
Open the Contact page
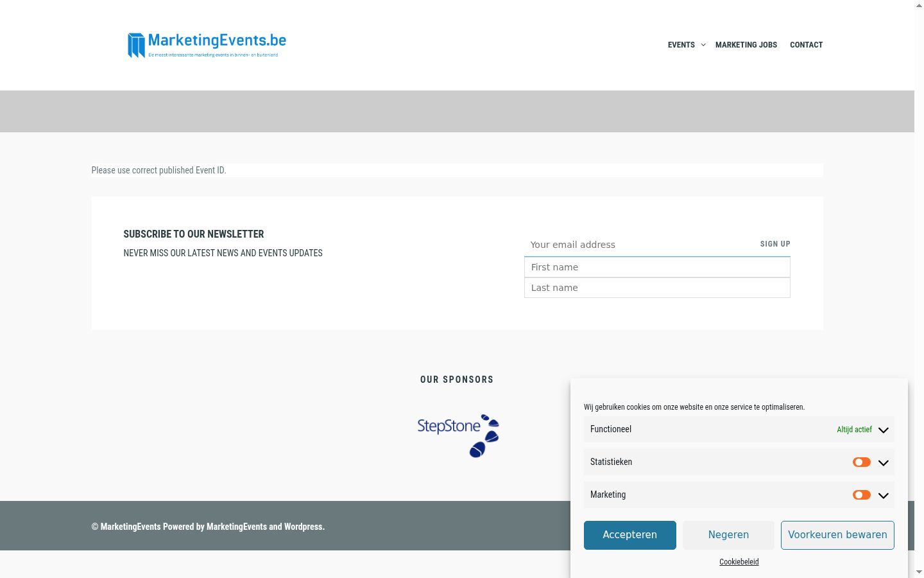pos(806,45)
